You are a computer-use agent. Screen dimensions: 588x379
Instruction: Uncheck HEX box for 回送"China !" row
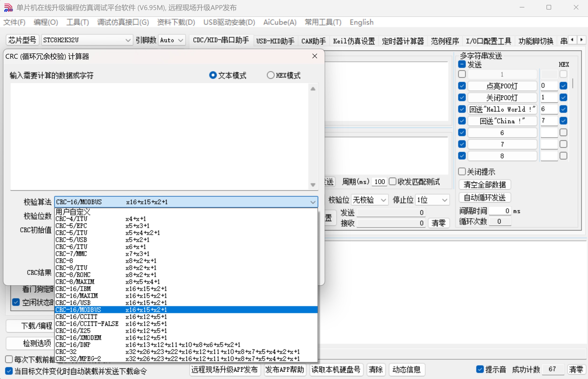[563, 121]
